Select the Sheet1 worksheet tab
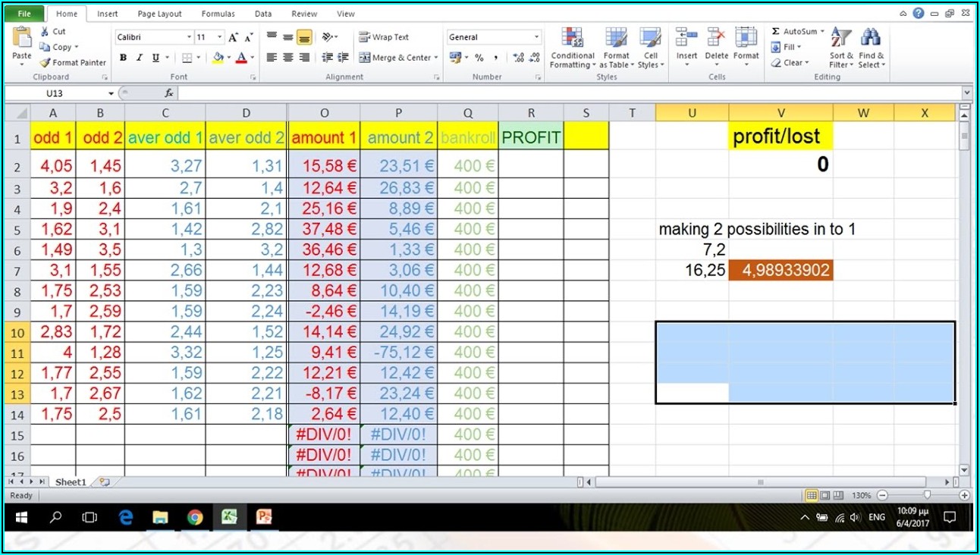980x555 pixels. coord(71,481)
